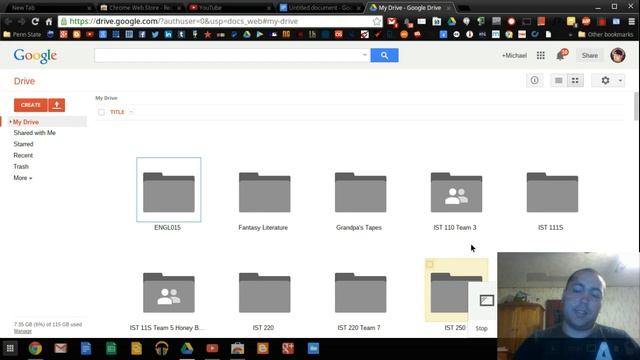Tick the checkbox on IST 250 folder
This screenshot has width=640, height=360.
(x=430, y=264)
